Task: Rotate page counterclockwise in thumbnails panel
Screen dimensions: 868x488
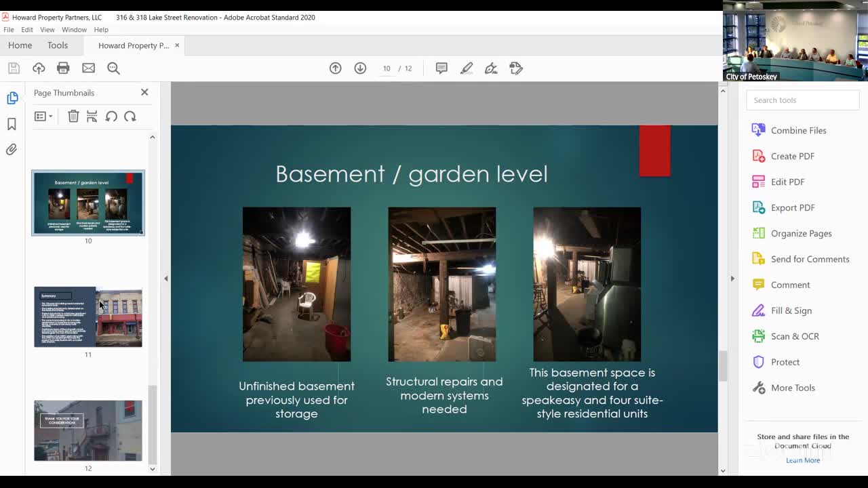Action: coord(111,117)
